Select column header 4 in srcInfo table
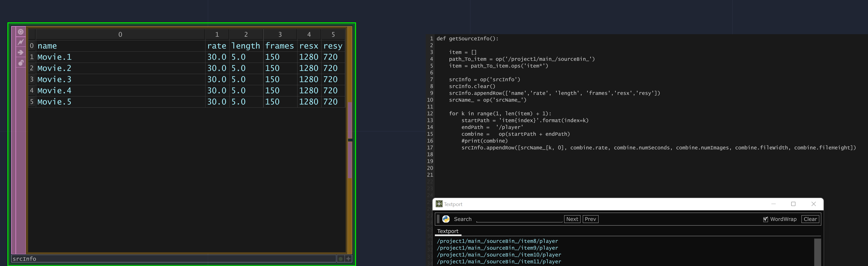This screenshot has width=868, height=266. [309, 34]
